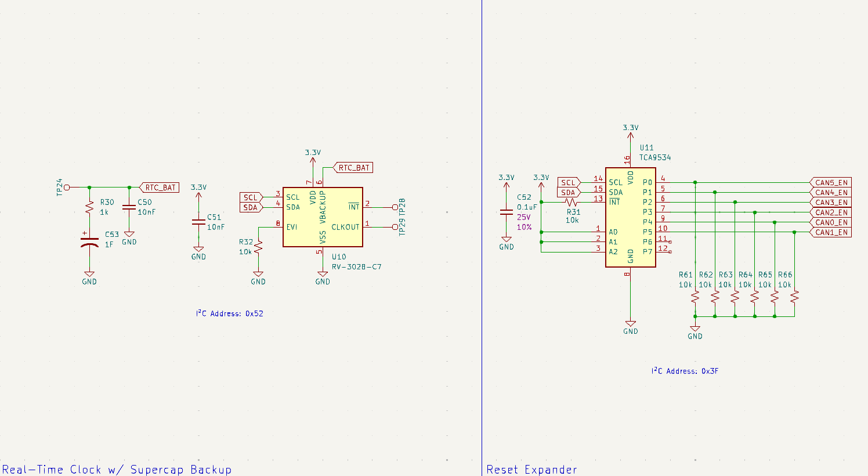Click the R64 pull-down resistor symbol
Screen dimensions: 868x476
click(x=754, y=296)
